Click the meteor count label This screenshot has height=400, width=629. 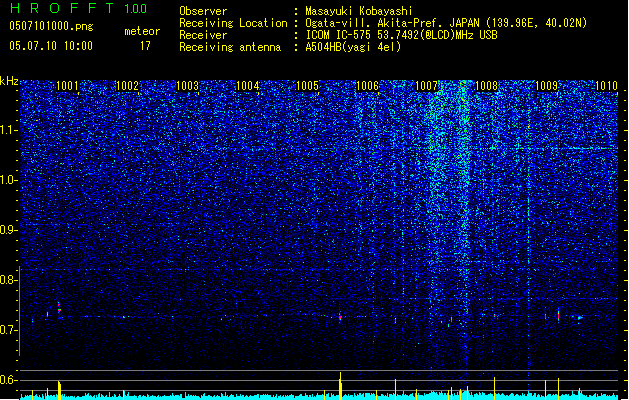tap(142, 31)
